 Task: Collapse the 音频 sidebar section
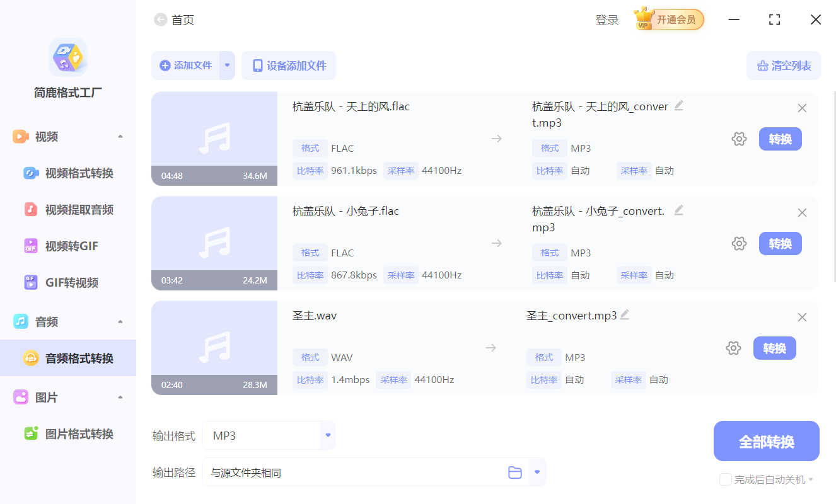(x=120, y=322)
